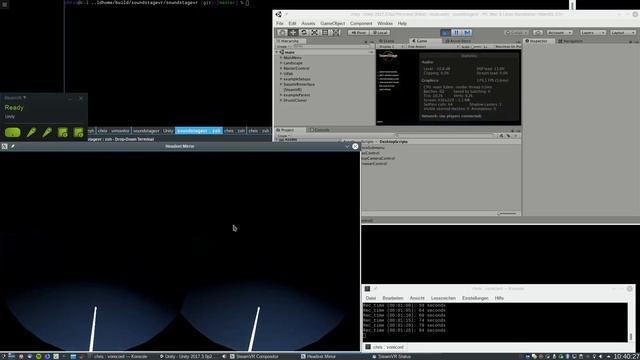Open the Edit menu in Unity
640x360 pixels.
click(292, 23)
